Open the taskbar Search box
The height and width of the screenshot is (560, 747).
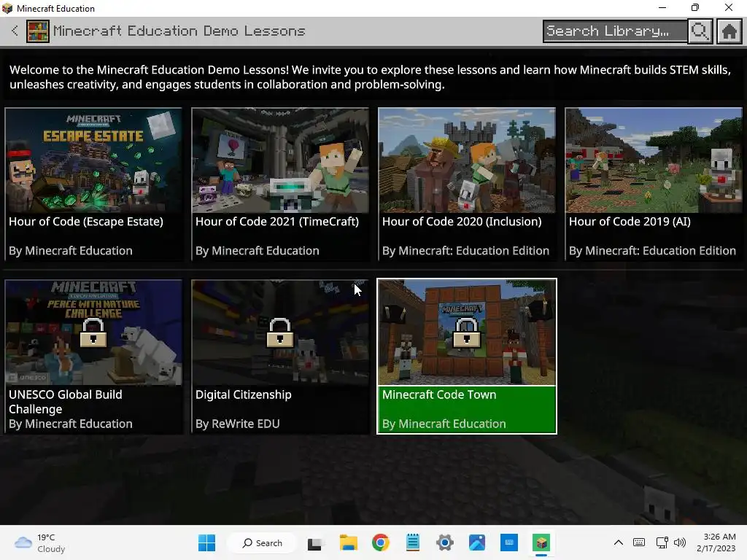(263, 542)
